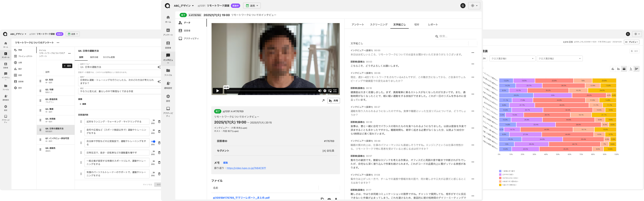644x201 pixels.
Task: Open ファイル in the interview window sidebar
Action: tap(168, 72)
